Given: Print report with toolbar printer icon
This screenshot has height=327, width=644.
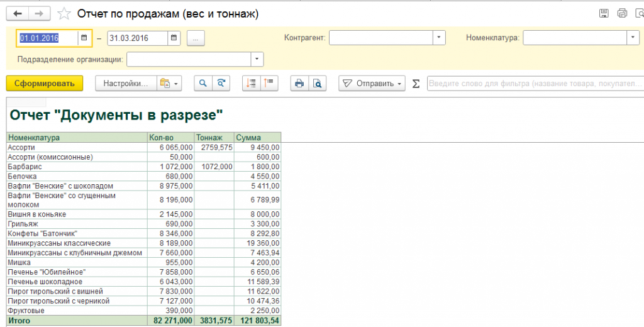Looking at the screenshot, I should [299, 84].
